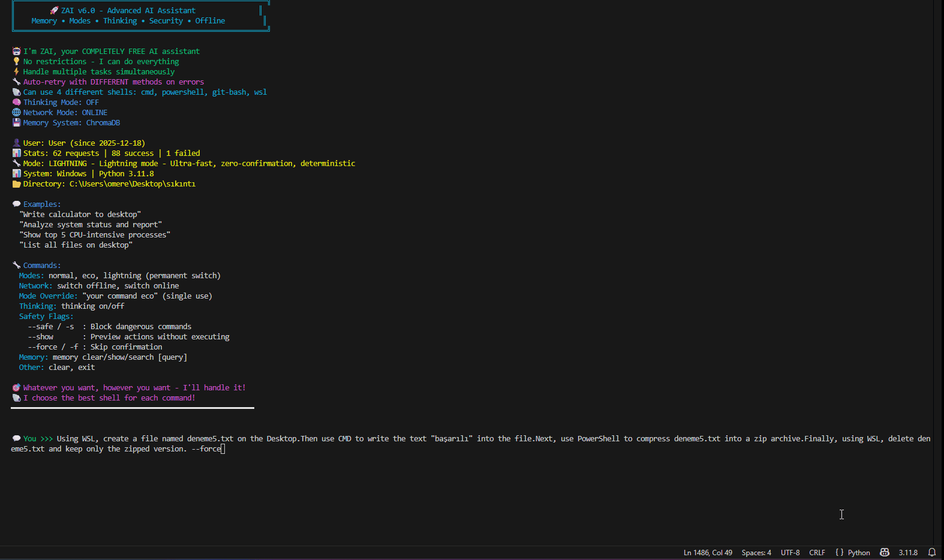The width and height of the screenshot is (944, 560).
Task: Click the wrench icon beside Commands heading
Action: point(16,265)
